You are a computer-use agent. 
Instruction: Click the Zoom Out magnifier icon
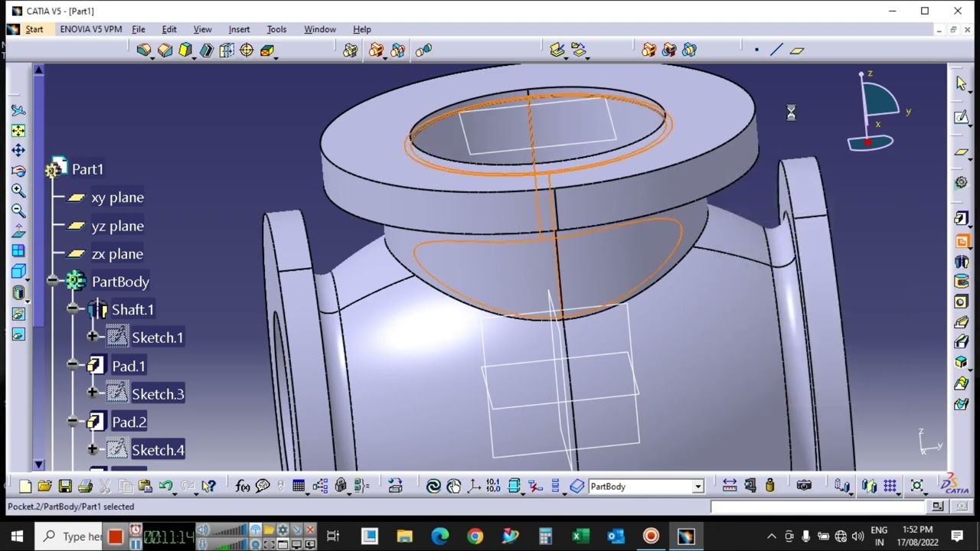click(18, 211)
